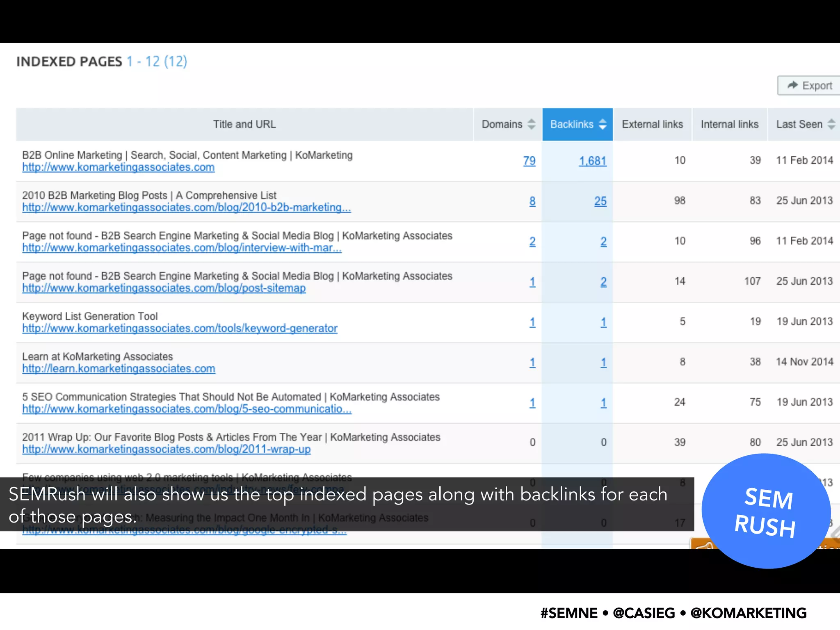Click the External links column header
Screen dimensions: 840x630
click(x=652, y=124)
